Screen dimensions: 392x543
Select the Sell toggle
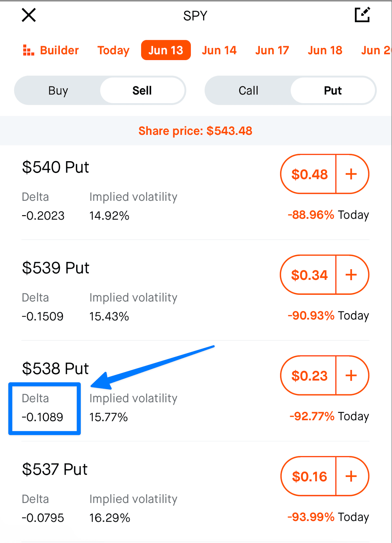tap(142, 90)
